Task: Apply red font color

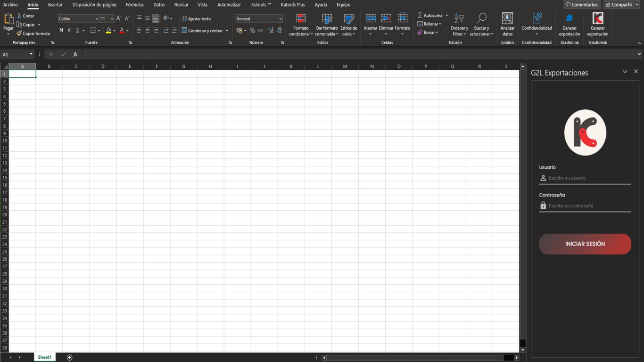Action: (122, 30)
